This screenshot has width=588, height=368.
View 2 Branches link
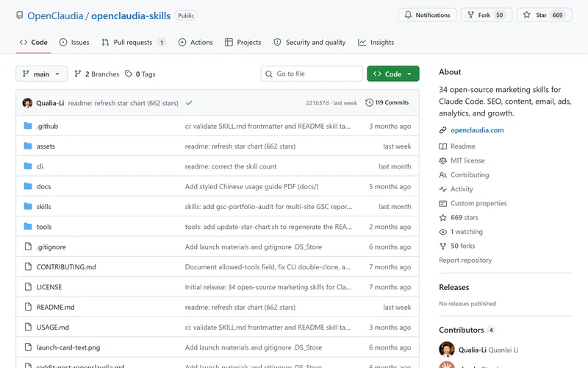97,74
